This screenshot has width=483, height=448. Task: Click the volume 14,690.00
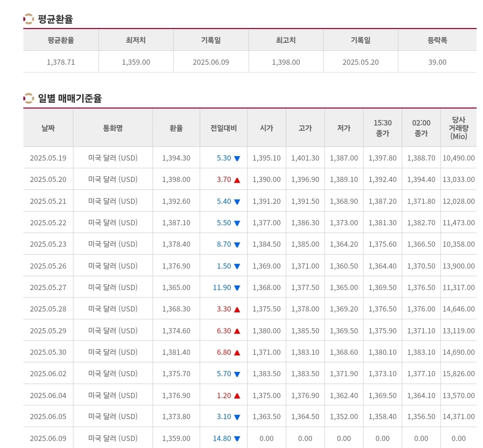pos(458,352)
